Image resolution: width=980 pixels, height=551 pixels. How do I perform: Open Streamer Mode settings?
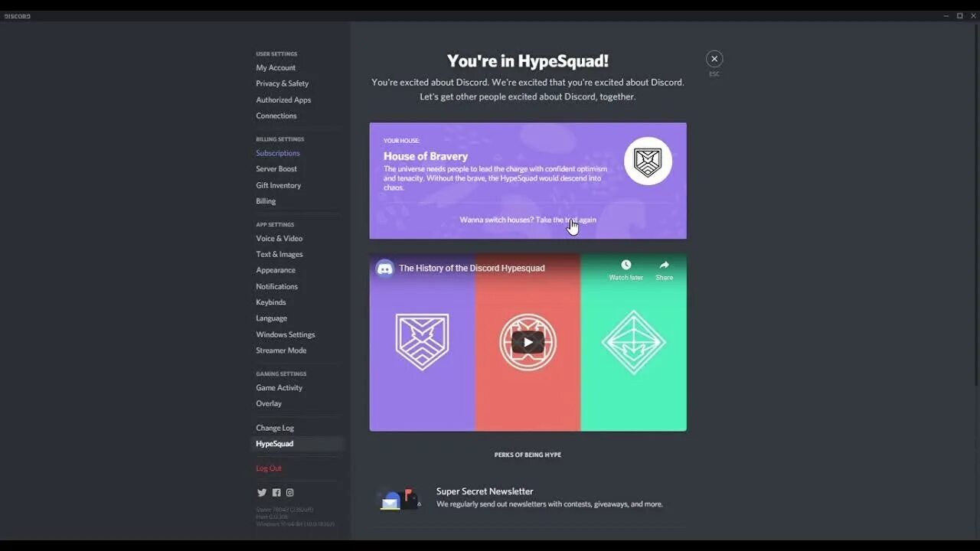(281, 350)
